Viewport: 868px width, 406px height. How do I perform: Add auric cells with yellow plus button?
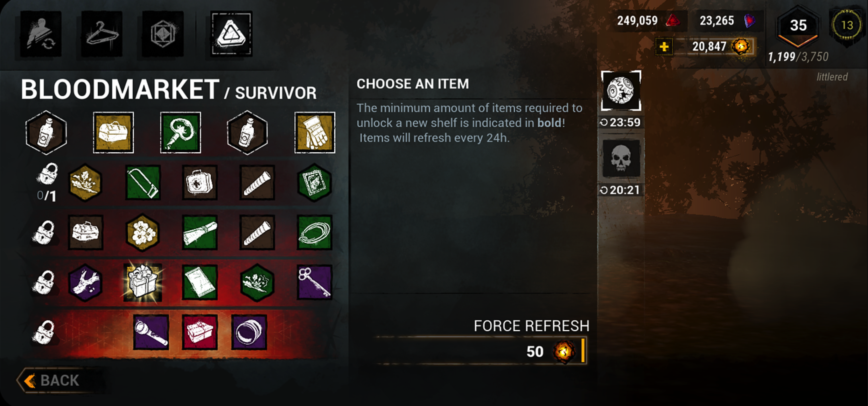[x=664, y=46]
